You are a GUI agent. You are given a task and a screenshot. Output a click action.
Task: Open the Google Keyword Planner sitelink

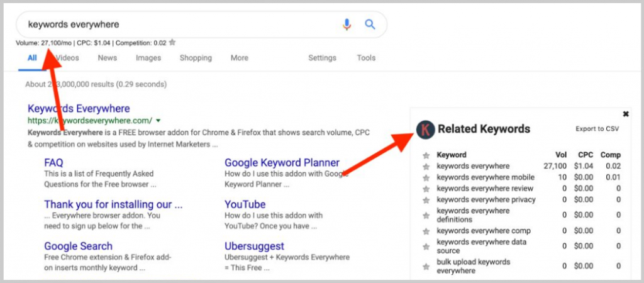pos(282,163)
